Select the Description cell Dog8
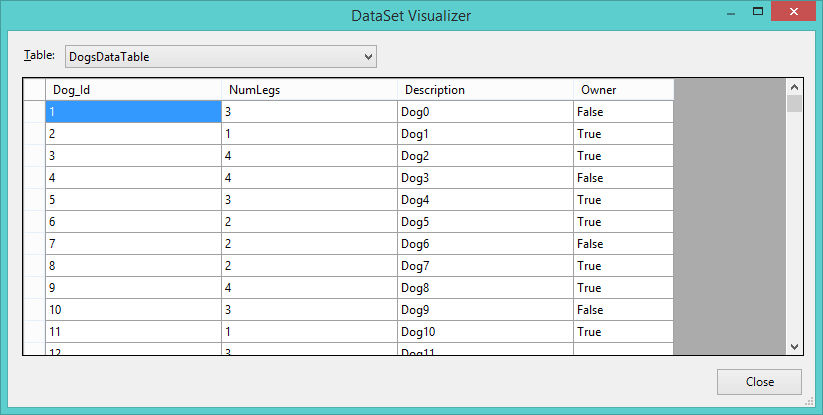This screenshot has width=823, height=415. click(x=485, y=288)
